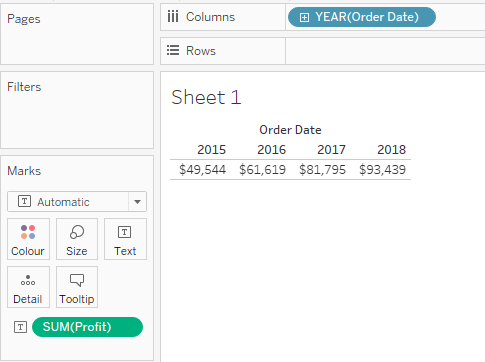Click the text icon beside SUM(Profit)
This screenshot has width=485, height=362.
[x=20, y=327]
